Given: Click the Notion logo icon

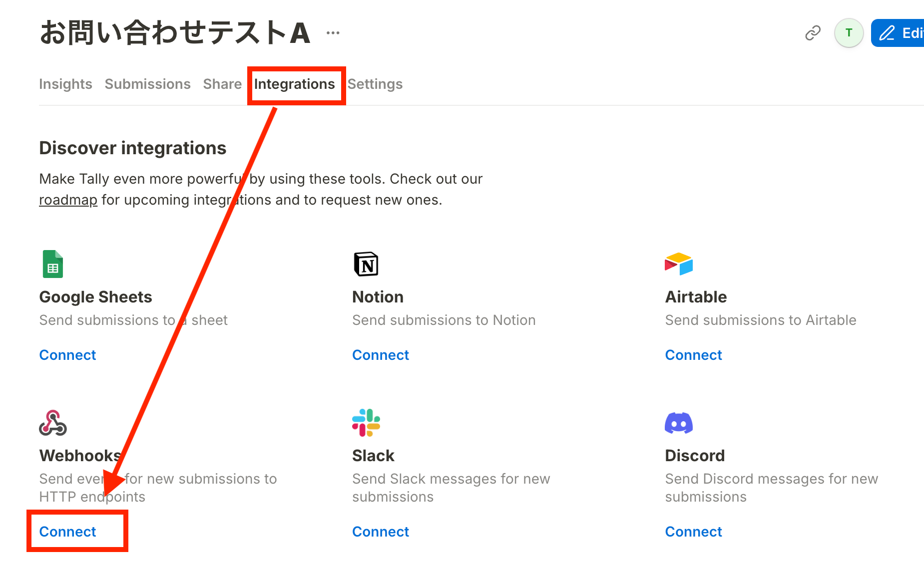Looking at the screenshot, I should tap(366, 264).
